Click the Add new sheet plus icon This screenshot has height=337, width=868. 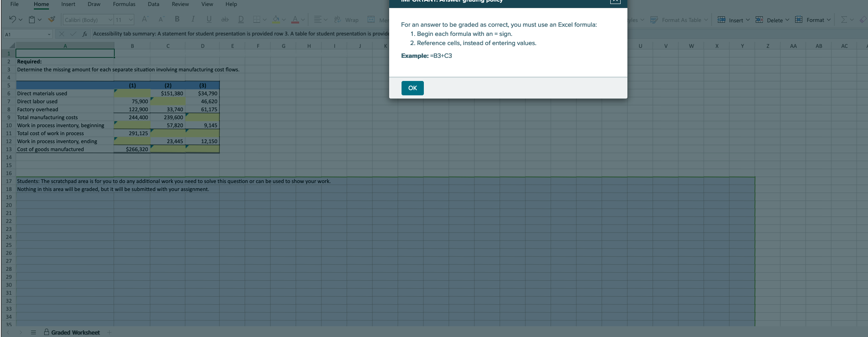tap(110, 332)
